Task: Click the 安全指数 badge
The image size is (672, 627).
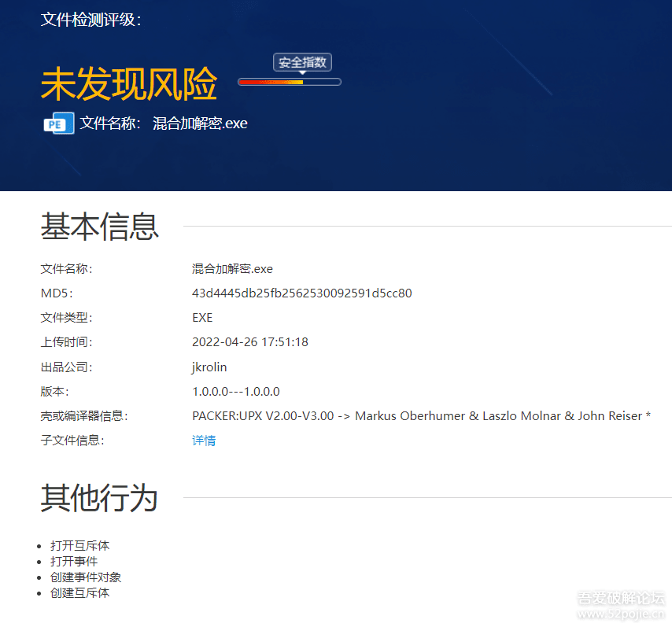Action: tap(302, 62)
